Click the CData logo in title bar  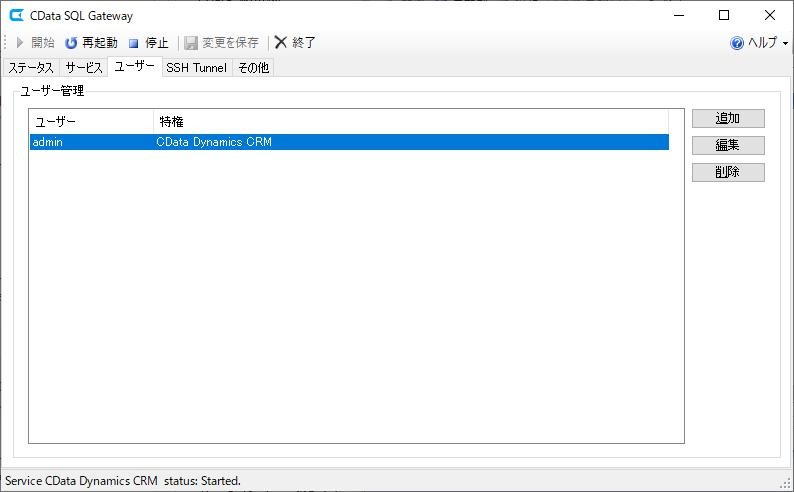pos(17,15)
